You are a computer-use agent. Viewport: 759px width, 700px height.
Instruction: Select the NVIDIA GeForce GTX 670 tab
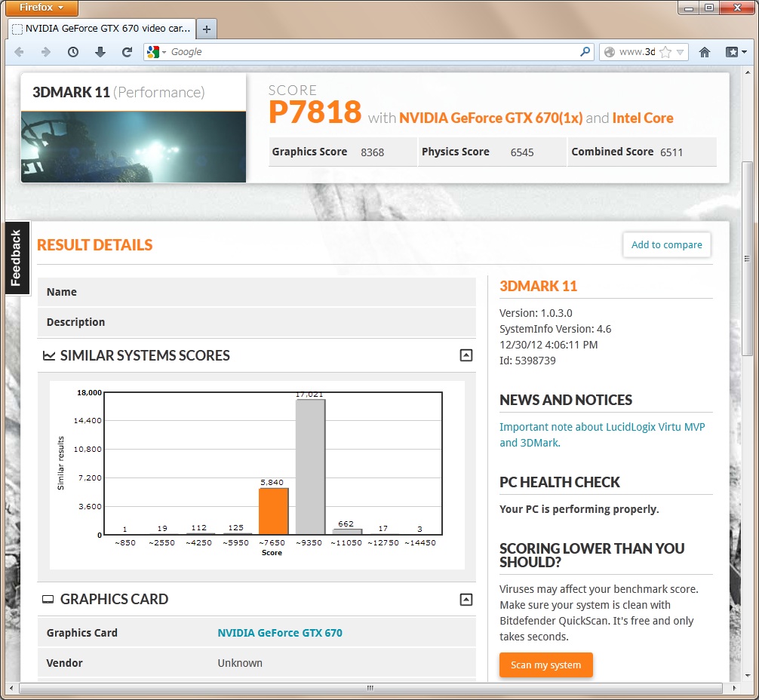click(102, 29)
